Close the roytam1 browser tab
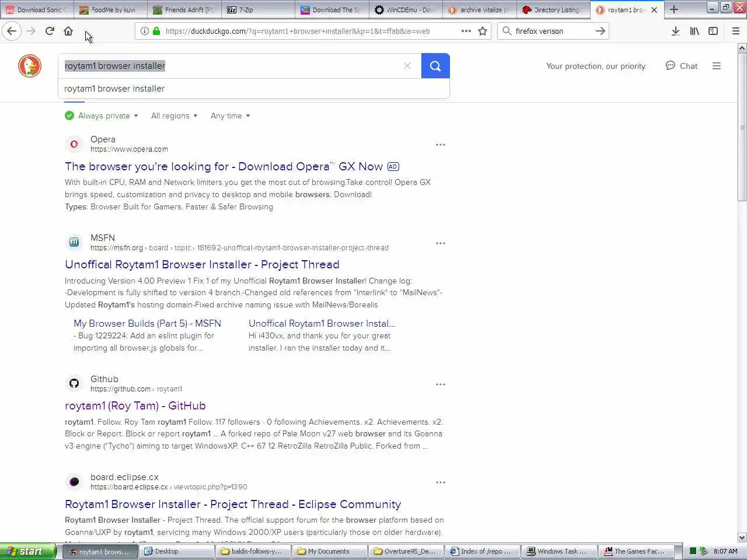This screenshot has height=560, width=747. pyautogui.click(x=654, y=10)
